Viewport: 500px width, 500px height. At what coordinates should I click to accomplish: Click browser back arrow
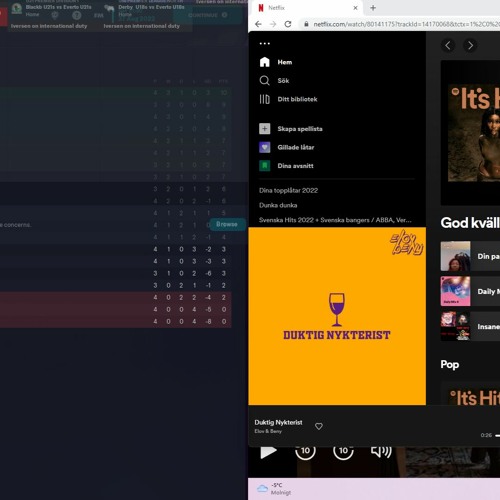[x=258, y=24]
